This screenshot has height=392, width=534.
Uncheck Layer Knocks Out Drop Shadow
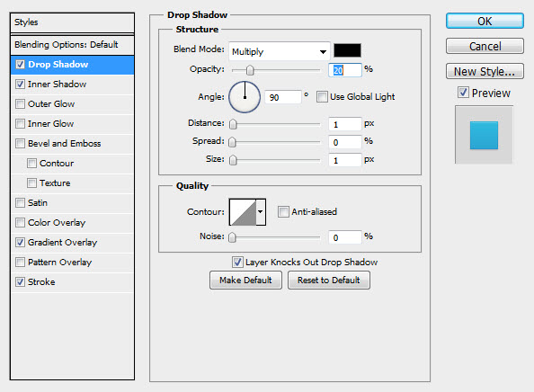[x=237, y=263]
